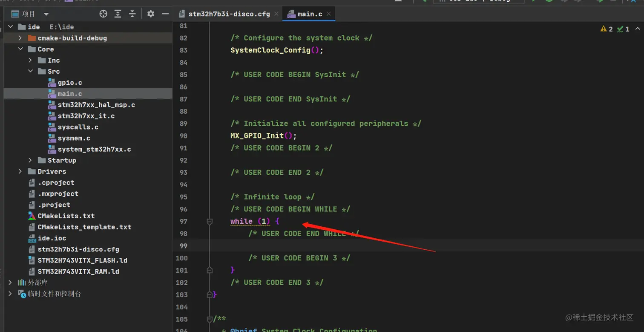Viewport: 644px width, 332px height.
Task: Collapse the ide root project node
Action: pos(10,27)
